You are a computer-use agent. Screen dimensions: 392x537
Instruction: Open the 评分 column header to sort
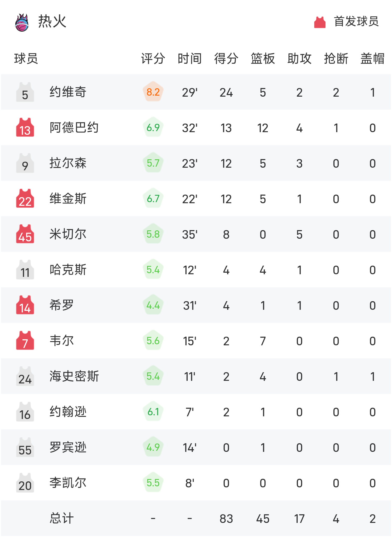(x=152, y=59)
